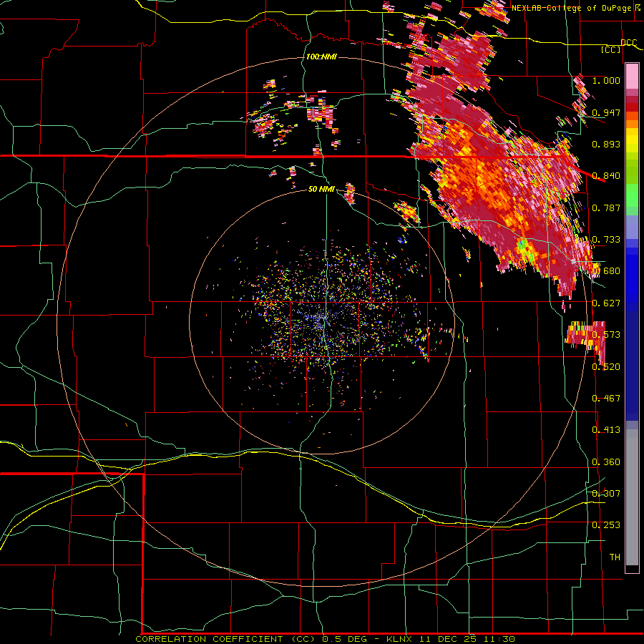The height and width of the screenshot is (644, 644).
Task: Click the 100 NMI range ring label
Action: click(x=321, y=57)
